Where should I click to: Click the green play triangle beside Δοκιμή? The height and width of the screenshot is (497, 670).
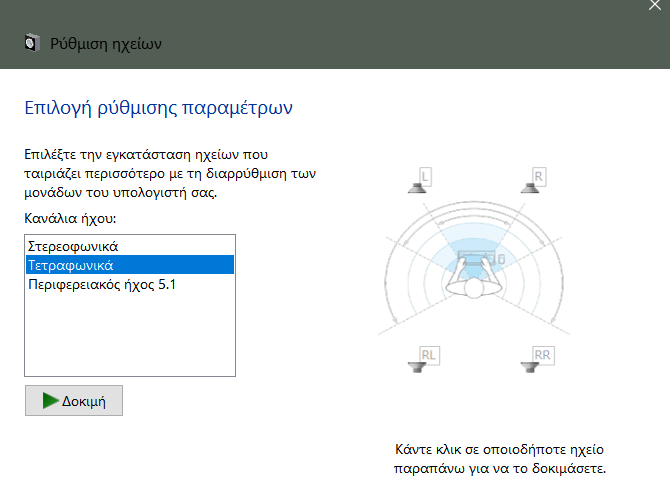pyautogui.click(x=50, y=401)
